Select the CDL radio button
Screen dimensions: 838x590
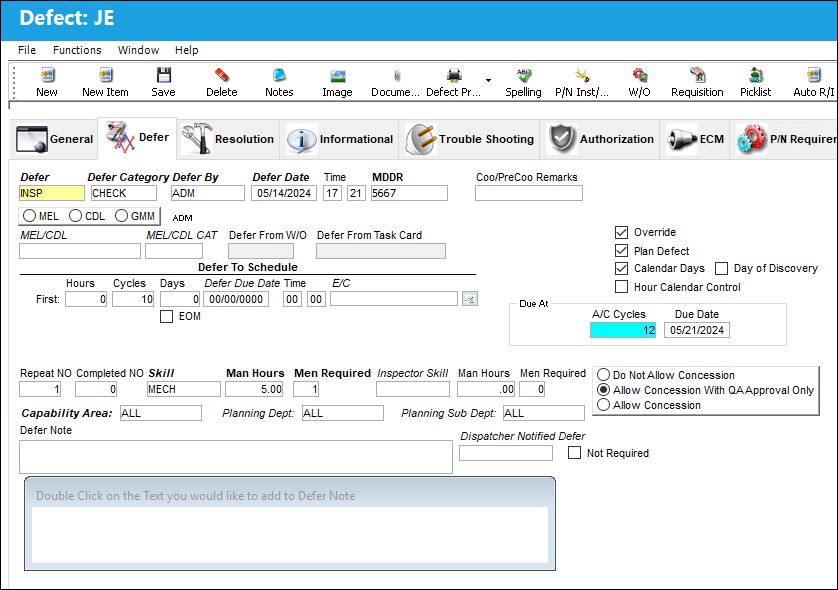tap(75, 216)
